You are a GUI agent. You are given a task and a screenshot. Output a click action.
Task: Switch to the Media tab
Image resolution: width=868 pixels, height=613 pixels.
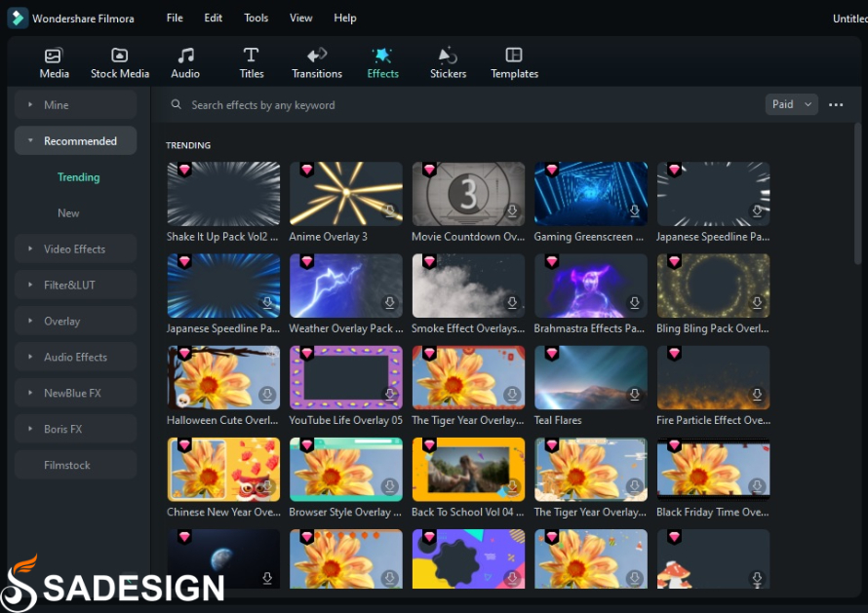pos(55,63)
